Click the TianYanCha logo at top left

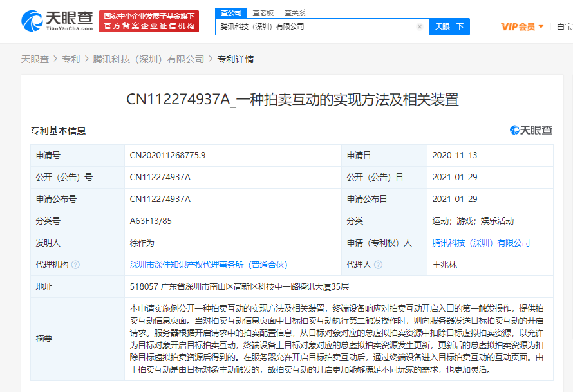click(57, 21)
